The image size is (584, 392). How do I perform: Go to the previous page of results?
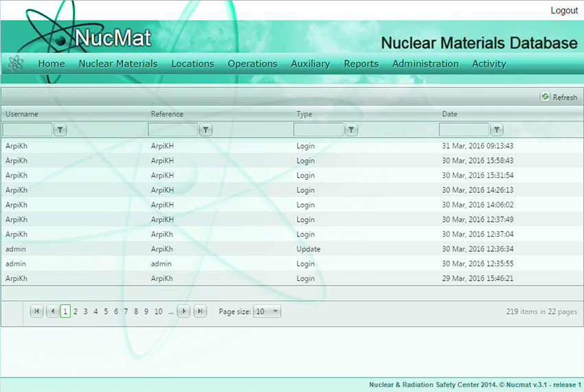52,312
